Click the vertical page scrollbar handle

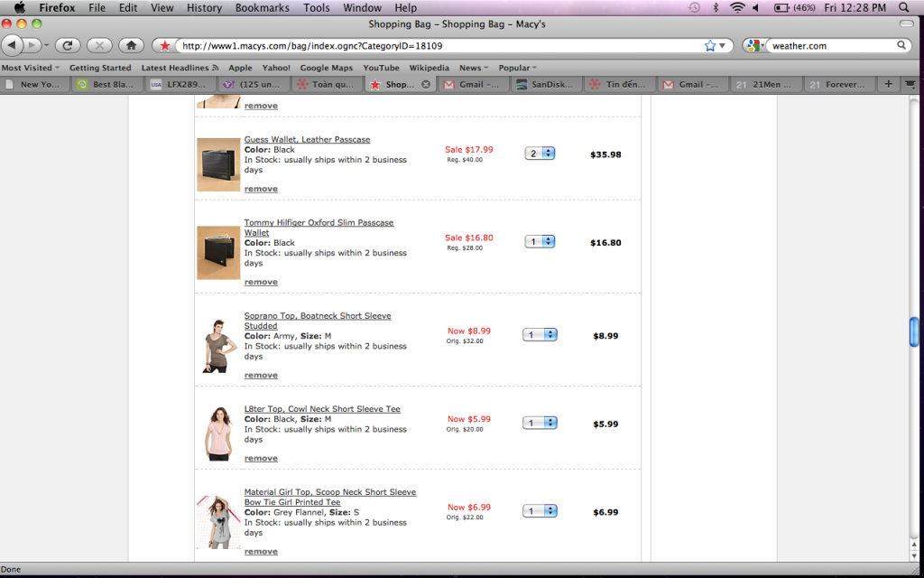[x=914, y=331]
